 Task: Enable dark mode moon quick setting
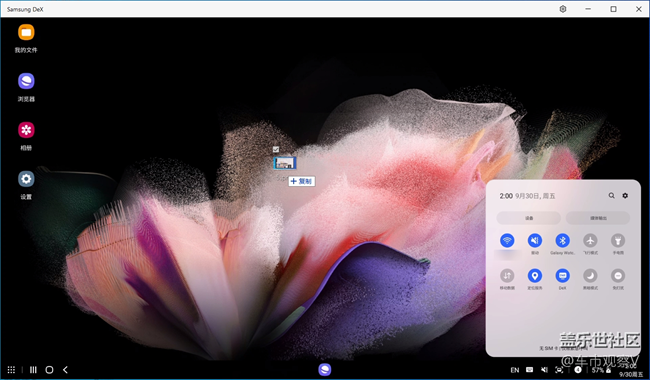(x=590, y=276)
